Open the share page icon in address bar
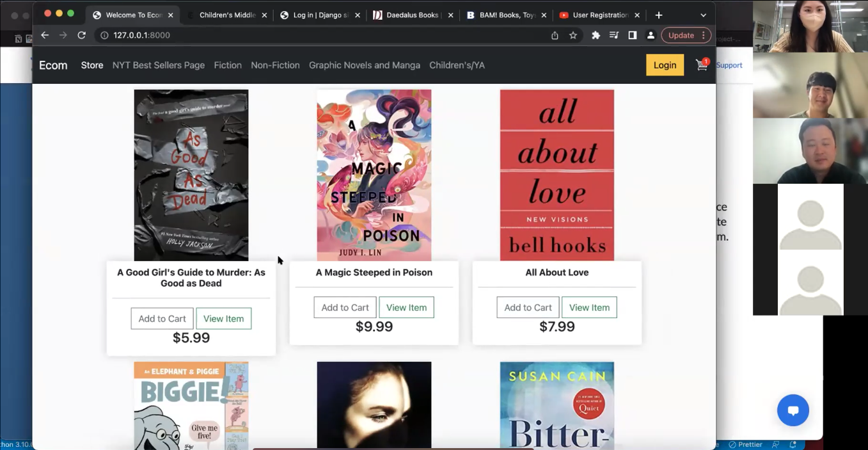The image size is (868, 450). click(555, 35)
